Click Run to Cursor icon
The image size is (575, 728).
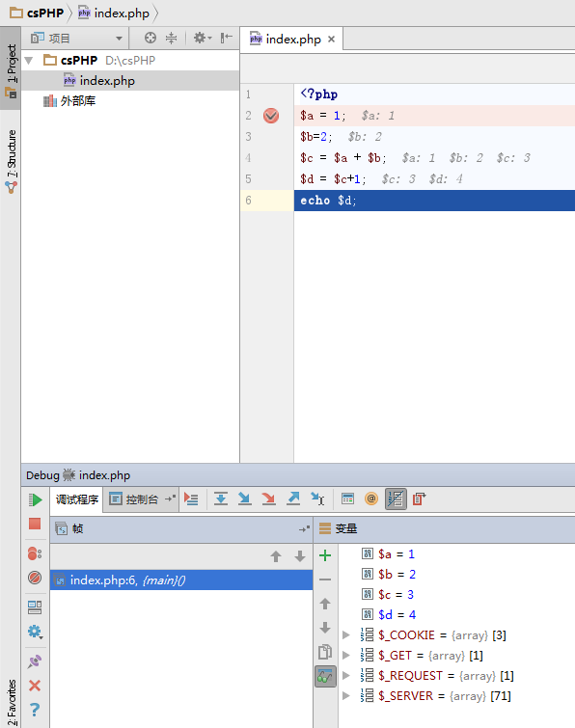coord(317,499)
